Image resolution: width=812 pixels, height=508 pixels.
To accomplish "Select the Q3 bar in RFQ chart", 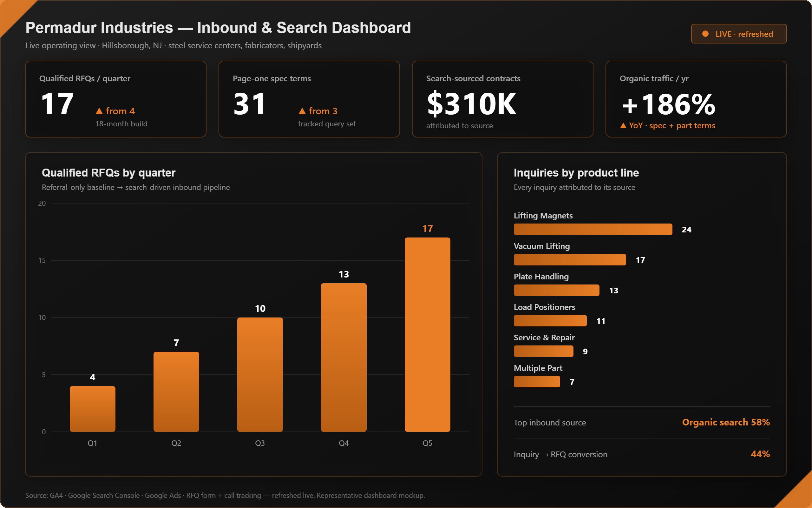I will tap(260, 375).
